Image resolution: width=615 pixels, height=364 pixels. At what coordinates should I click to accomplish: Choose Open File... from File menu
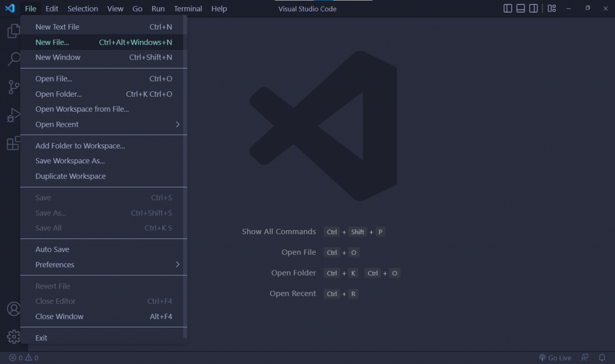(x=103, y=79)
